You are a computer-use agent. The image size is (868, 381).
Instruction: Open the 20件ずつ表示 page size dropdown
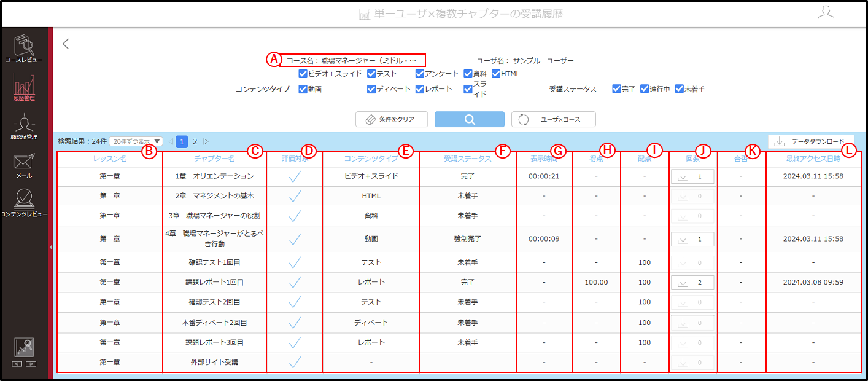point(136,141)
